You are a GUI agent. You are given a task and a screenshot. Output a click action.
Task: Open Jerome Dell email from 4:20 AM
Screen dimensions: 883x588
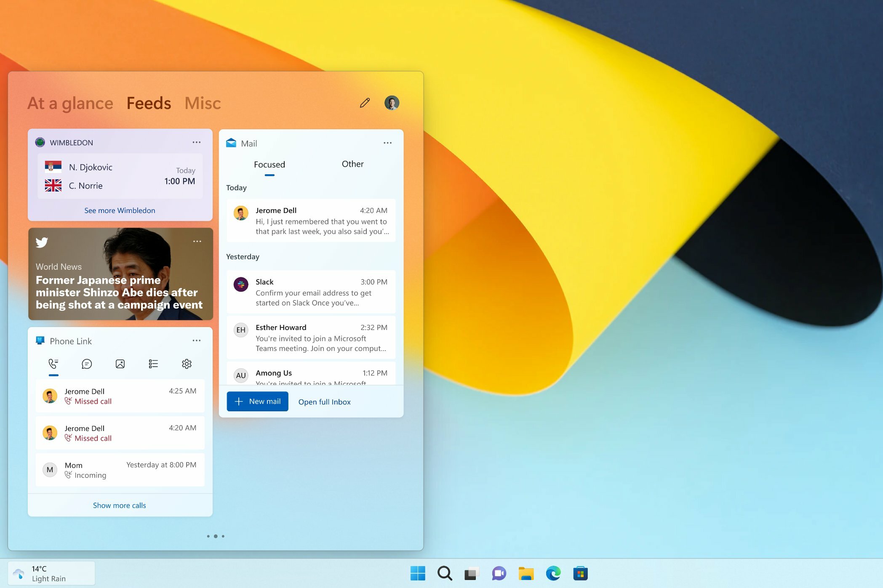tap(311, 221)
